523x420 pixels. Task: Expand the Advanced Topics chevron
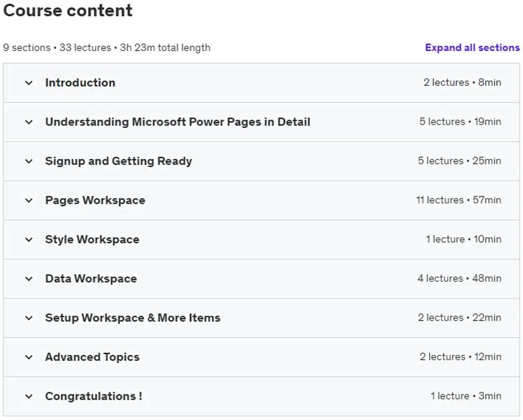29,357
